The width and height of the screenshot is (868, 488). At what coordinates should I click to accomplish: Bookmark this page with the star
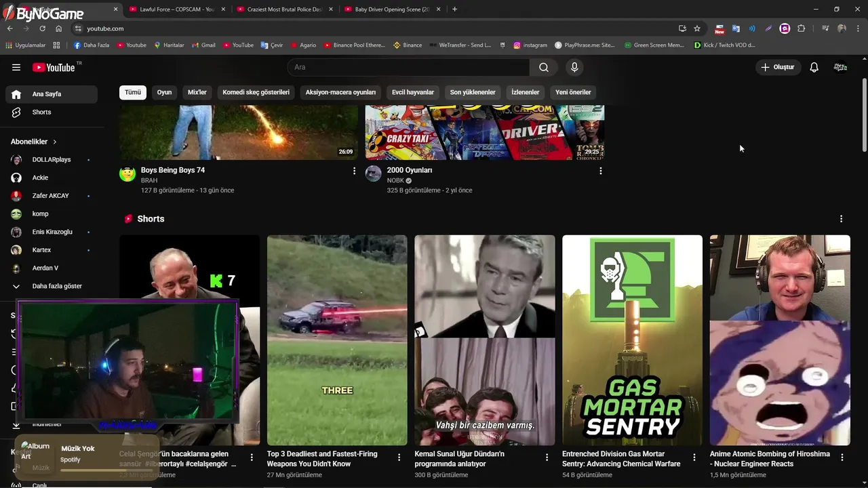point(696,28)
